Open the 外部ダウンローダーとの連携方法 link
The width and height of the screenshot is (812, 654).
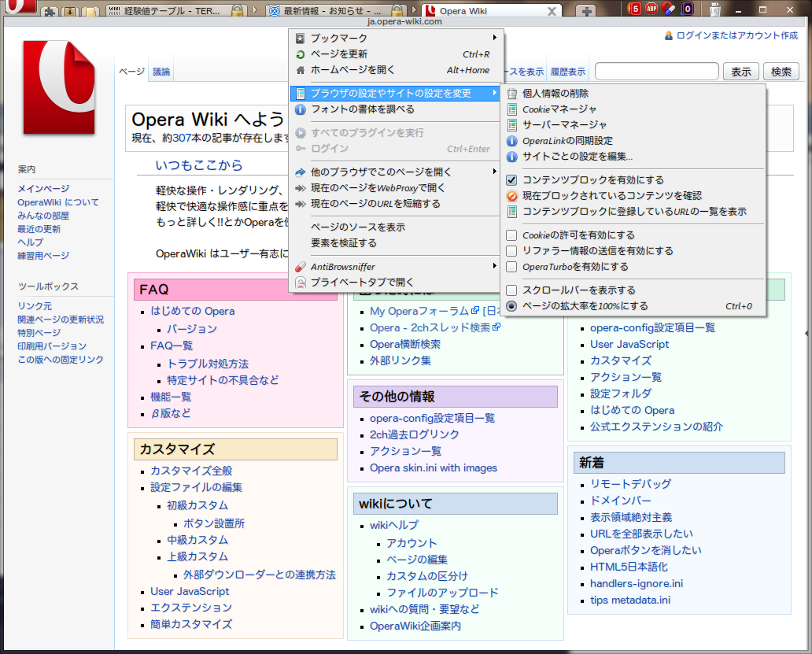coord(260,575)
